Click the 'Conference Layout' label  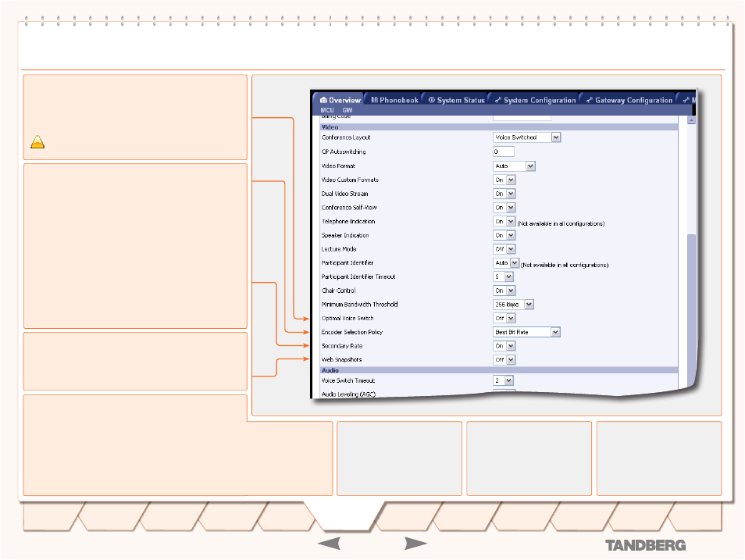click(x=346, y=137)
